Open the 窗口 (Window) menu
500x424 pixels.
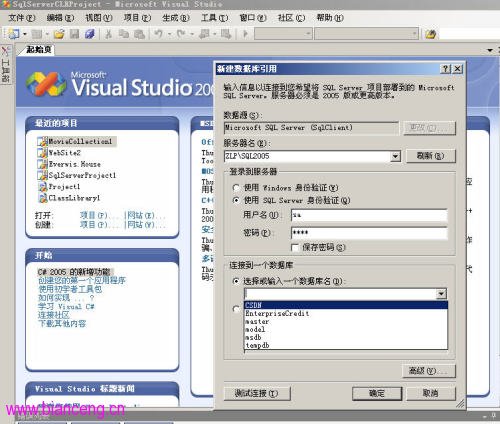coord(253,18)
